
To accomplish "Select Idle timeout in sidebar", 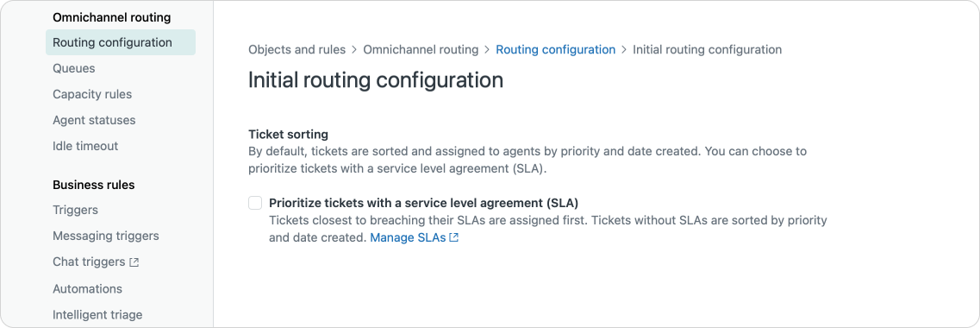I will [x=85, y=146].
